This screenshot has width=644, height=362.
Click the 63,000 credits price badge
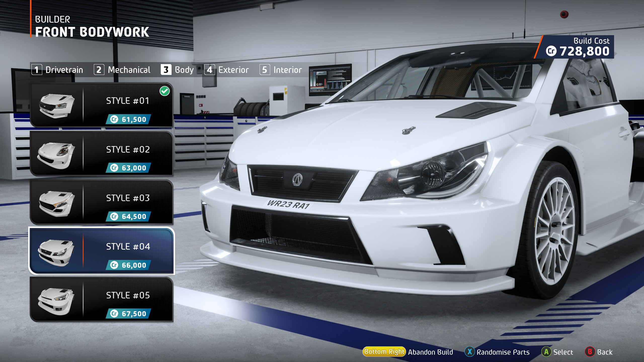point(128,168)
